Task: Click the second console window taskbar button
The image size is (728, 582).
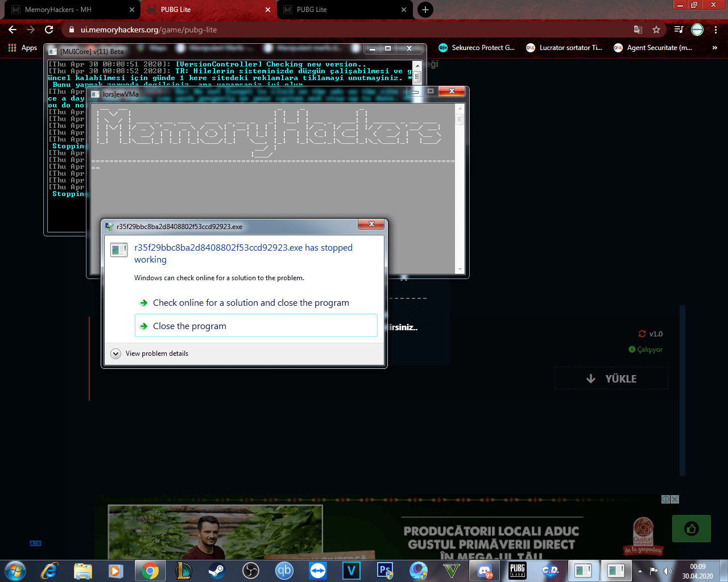Action: [616, 570]
